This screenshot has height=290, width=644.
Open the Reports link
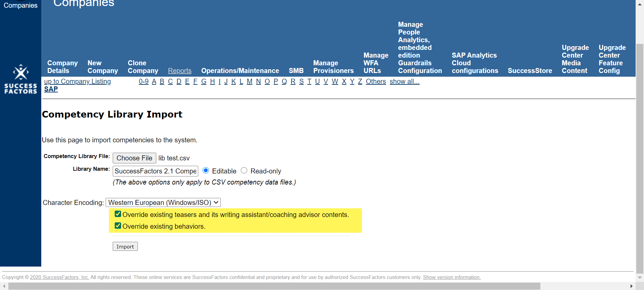click(180, 71)
